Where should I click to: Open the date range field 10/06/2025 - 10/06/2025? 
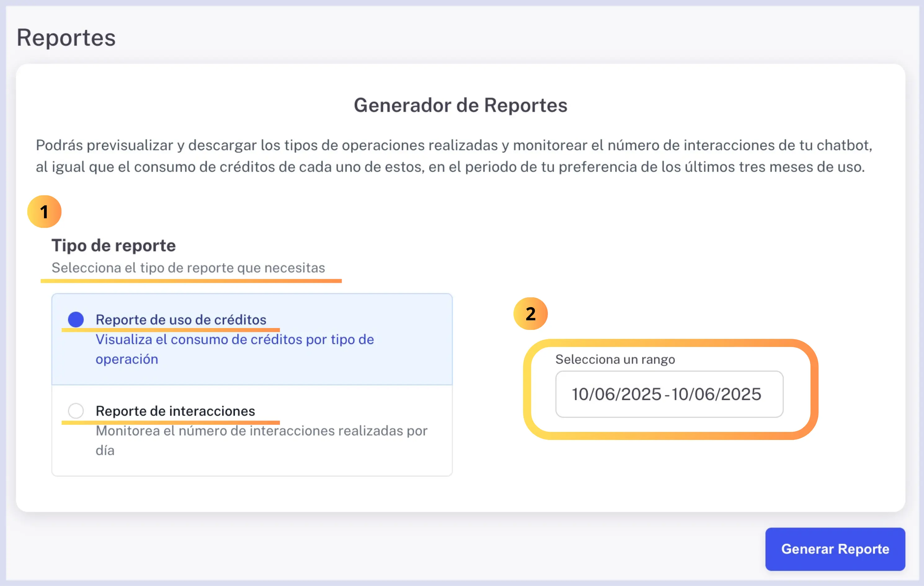pyautogui.click(x=669, y=394)
